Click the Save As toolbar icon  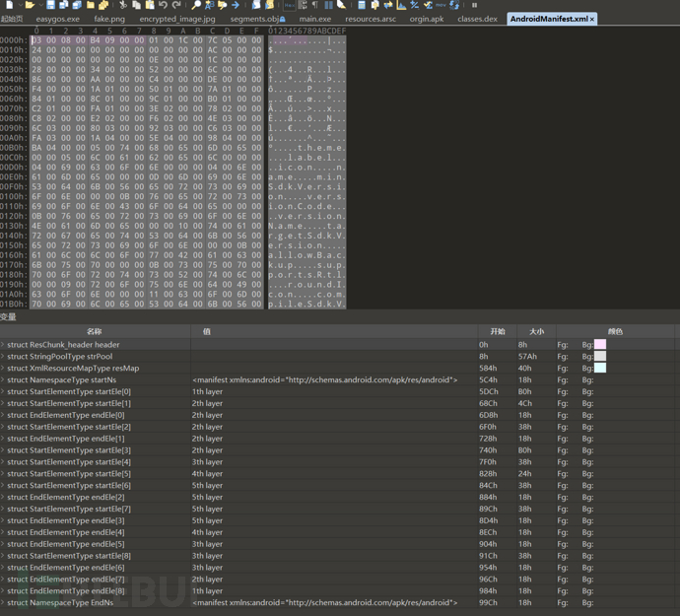click(63, 5)
